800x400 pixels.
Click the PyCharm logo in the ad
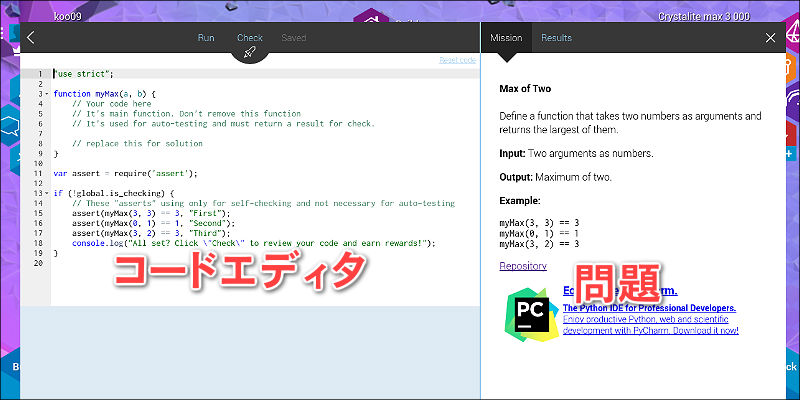tap(530, 314)
